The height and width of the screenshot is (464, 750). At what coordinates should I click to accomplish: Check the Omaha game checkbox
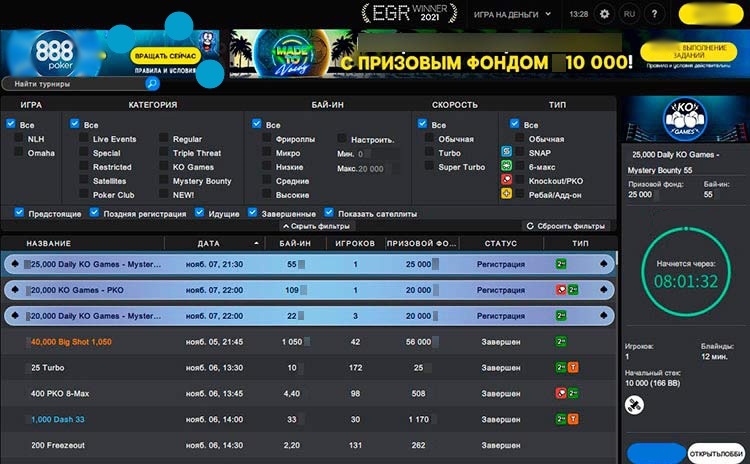tap(19, 152)
